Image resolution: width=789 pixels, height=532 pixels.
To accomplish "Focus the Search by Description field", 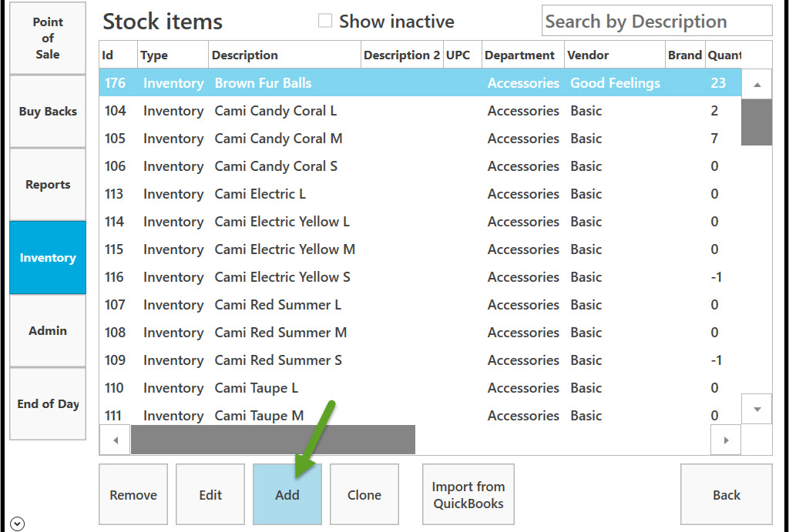I will pyautogui.click(x=656, y=21).
